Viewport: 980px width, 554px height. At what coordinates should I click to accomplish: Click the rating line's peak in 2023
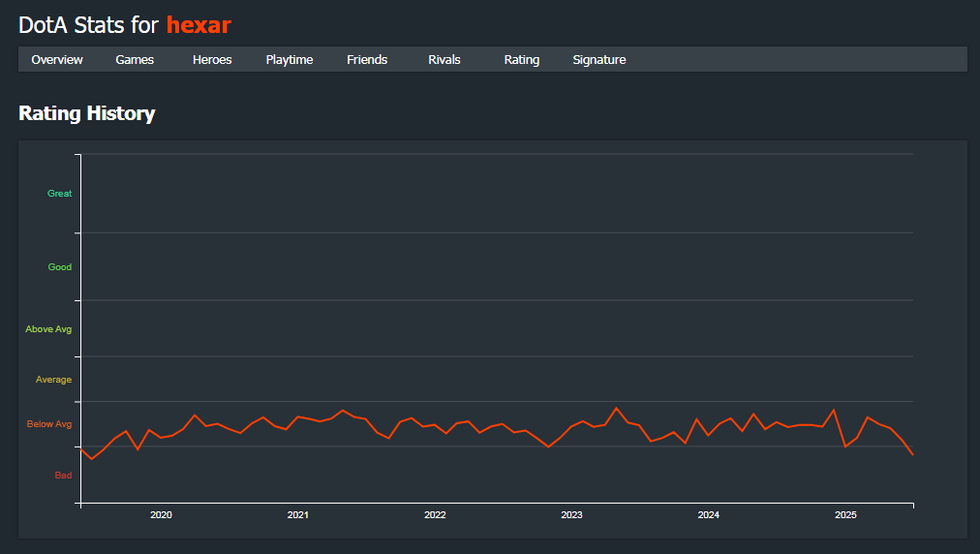tap(616, 409)
